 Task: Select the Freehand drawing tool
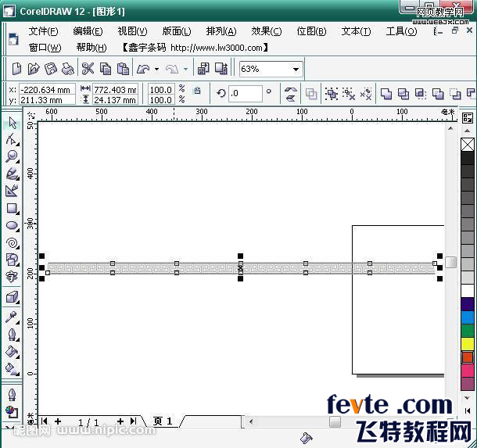(13, 174)
